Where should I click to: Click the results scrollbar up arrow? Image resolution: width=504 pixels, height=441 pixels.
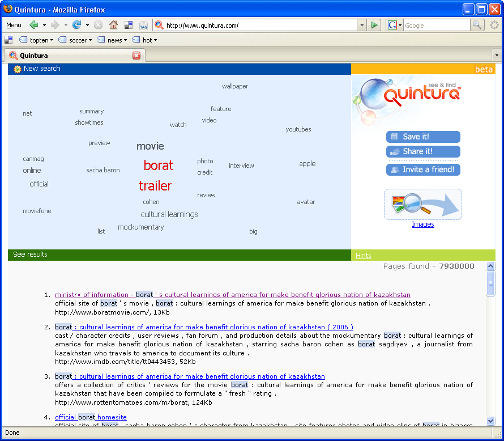coord(490,266)
